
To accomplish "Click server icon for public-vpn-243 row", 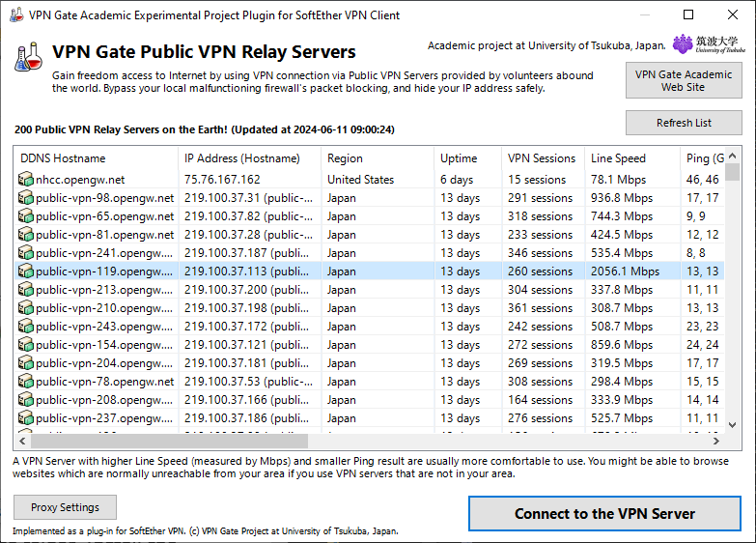I will tap(25, 327).
